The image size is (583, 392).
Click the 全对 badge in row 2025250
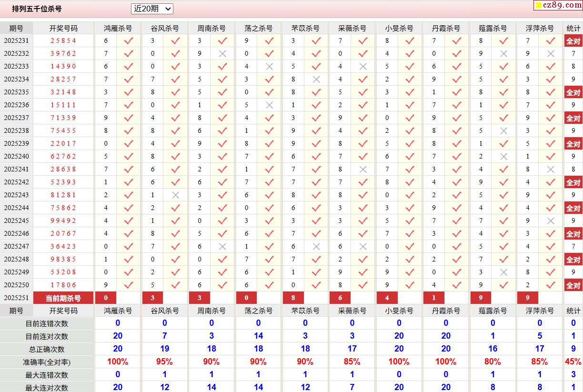[x=573, y=285]
